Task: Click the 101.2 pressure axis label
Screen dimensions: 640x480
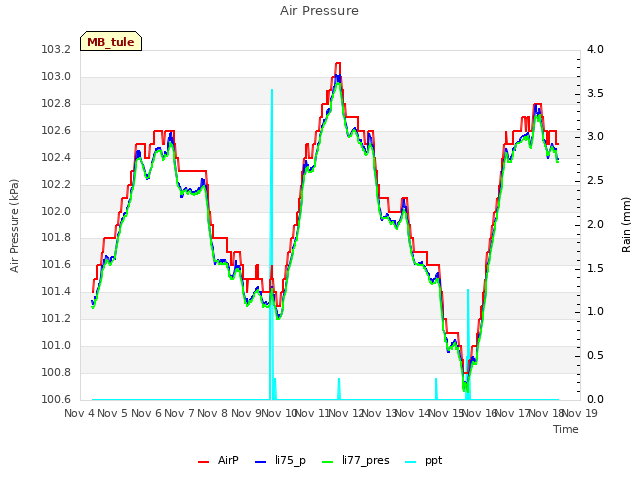Action: (56, 318)
